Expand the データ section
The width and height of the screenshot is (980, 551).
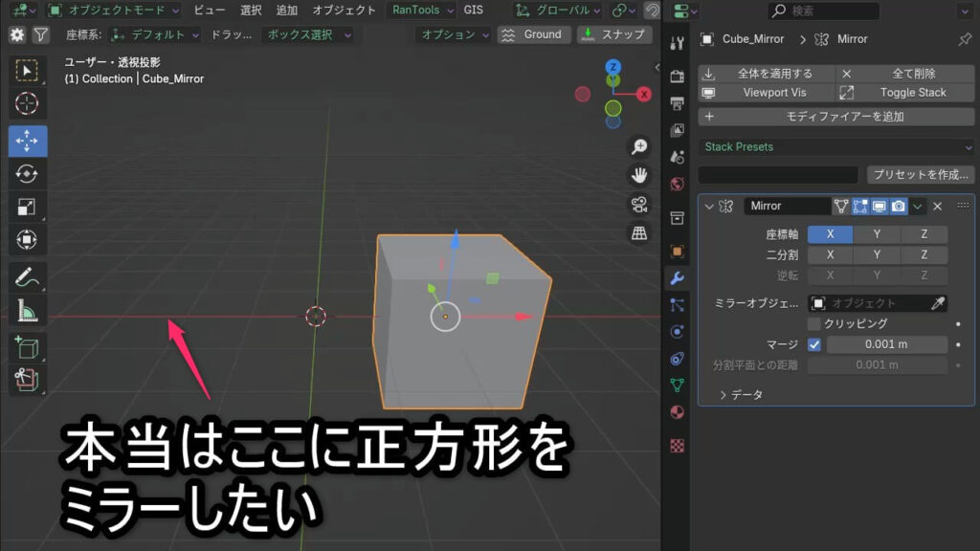point(724,394)
